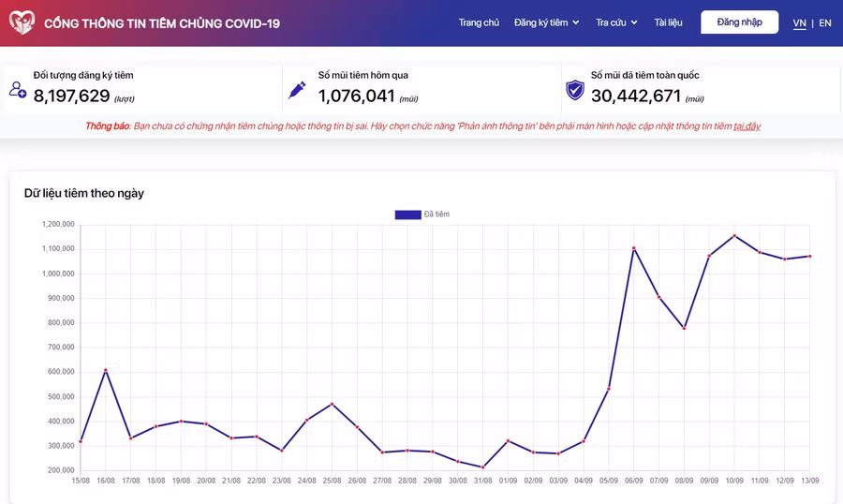843x504 pixels.
Task: Select the 31/08 lowest data point
Action: [483, 467]
